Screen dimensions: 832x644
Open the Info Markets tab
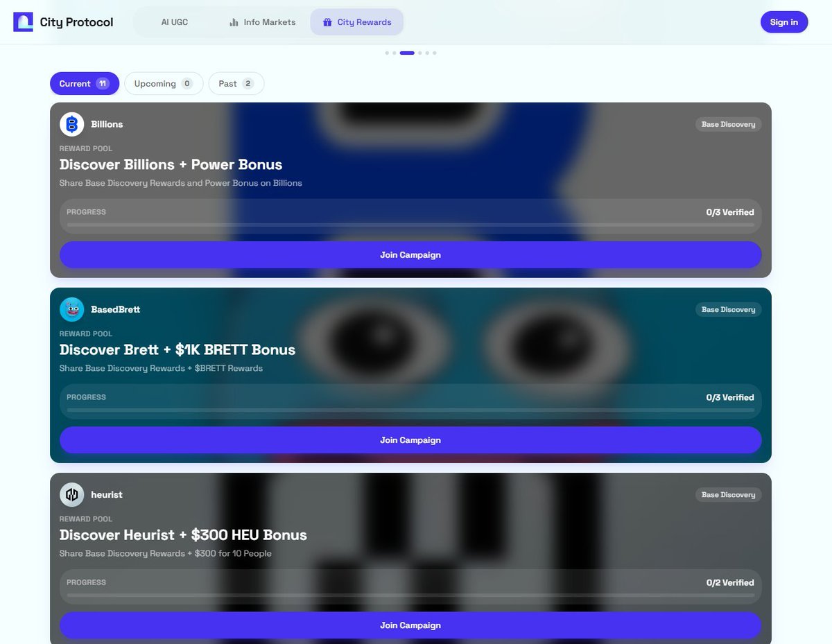point(262,22)
